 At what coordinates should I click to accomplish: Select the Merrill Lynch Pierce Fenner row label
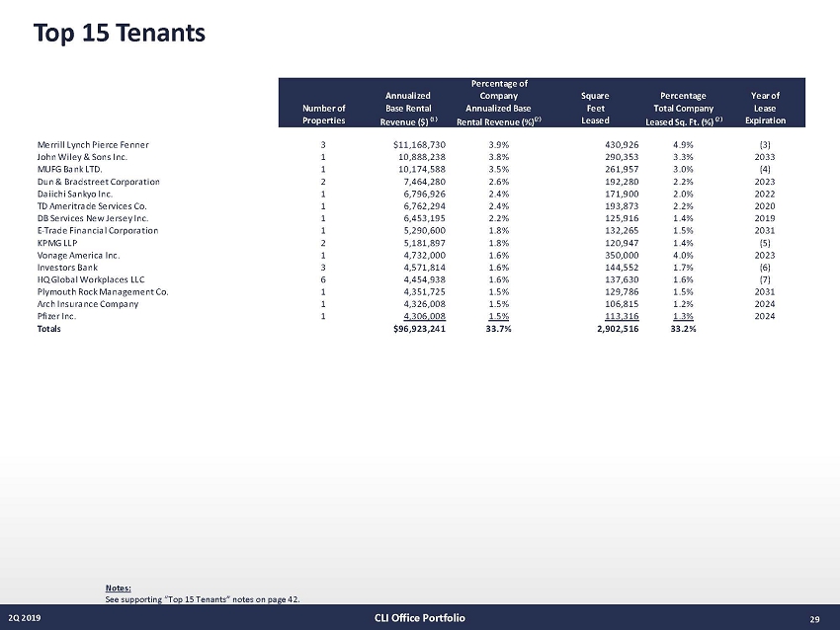[x=91, y=144]
